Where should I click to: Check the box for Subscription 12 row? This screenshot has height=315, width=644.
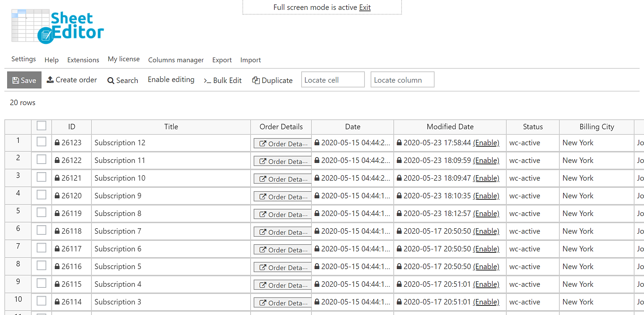pyautogui.click(x=41, y=142)
